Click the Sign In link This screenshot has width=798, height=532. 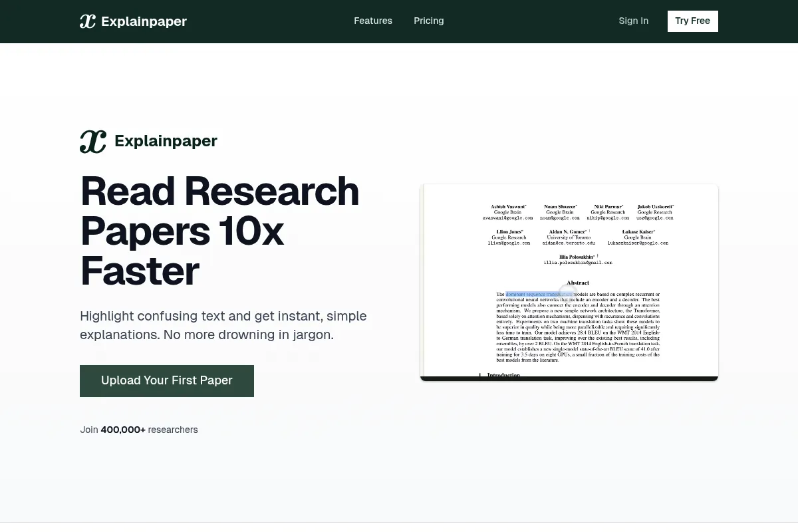(x=633, y=21)
